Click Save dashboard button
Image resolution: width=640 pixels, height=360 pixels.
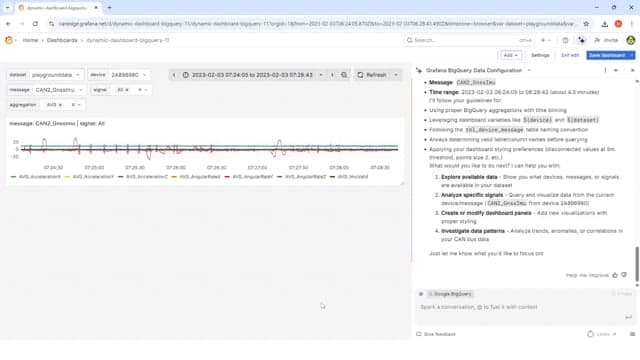tap(607, 55)
